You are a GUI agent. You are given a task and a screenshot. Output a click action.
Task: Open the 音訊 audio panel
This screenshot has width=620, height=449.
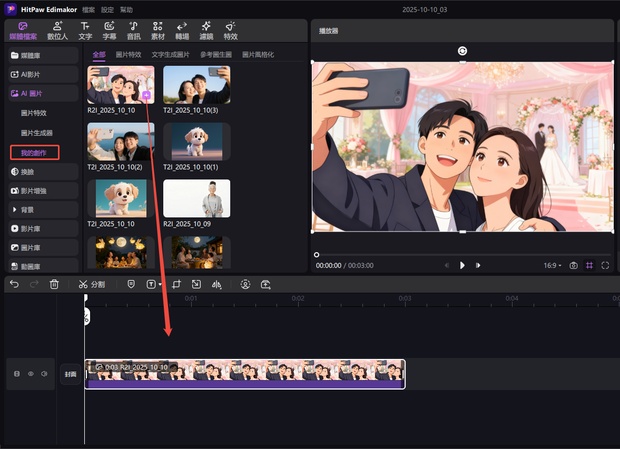134,30
